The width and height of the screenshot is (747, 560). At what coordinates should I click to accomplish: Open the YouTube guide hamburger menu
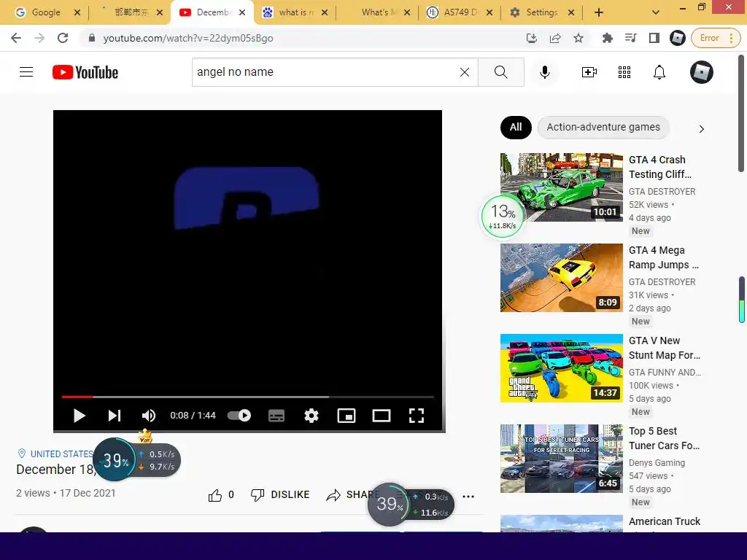coord(26,72)
